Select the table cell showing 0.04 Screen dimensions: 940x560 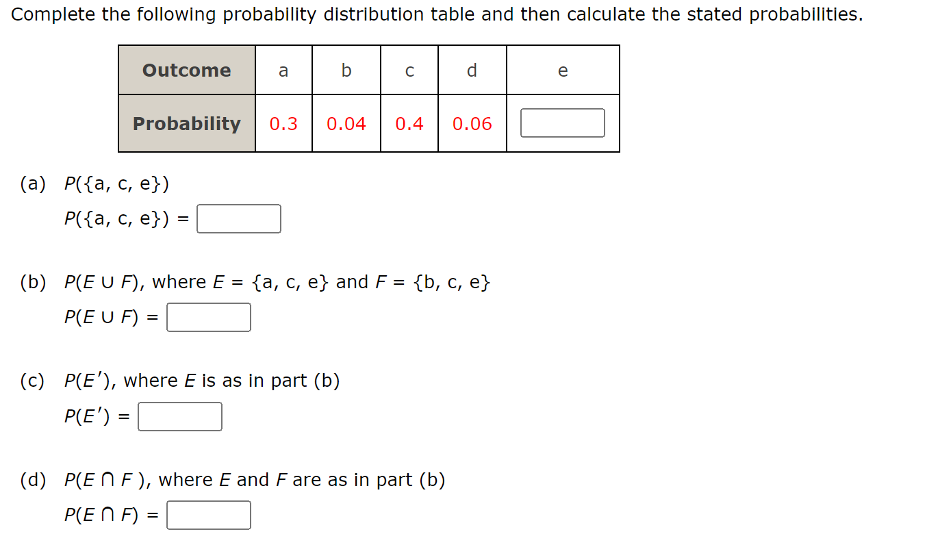click(x=346, y=124)
